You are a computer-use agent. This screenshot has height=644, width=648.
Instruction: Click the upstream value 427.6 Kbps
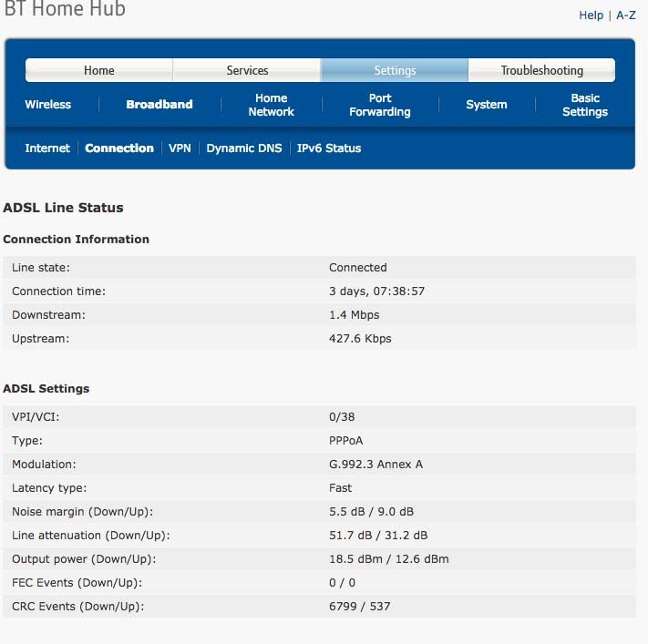360,339
